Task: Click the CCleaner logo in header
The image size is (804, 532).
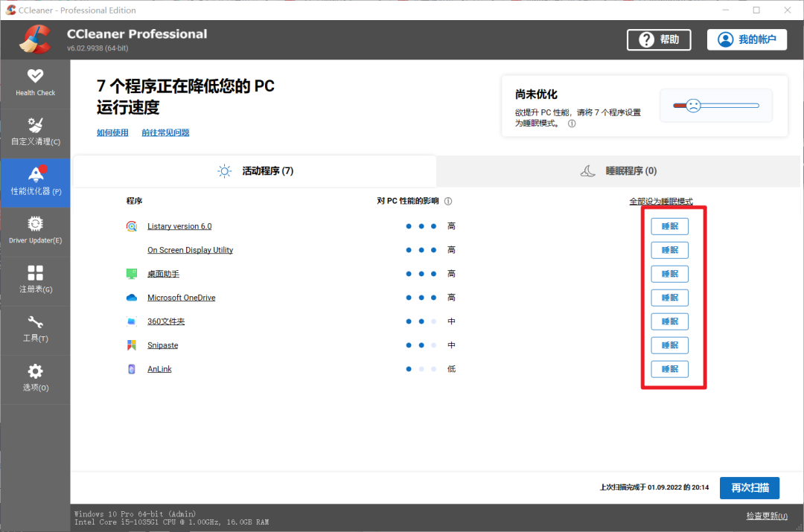Action: [36, 39]
